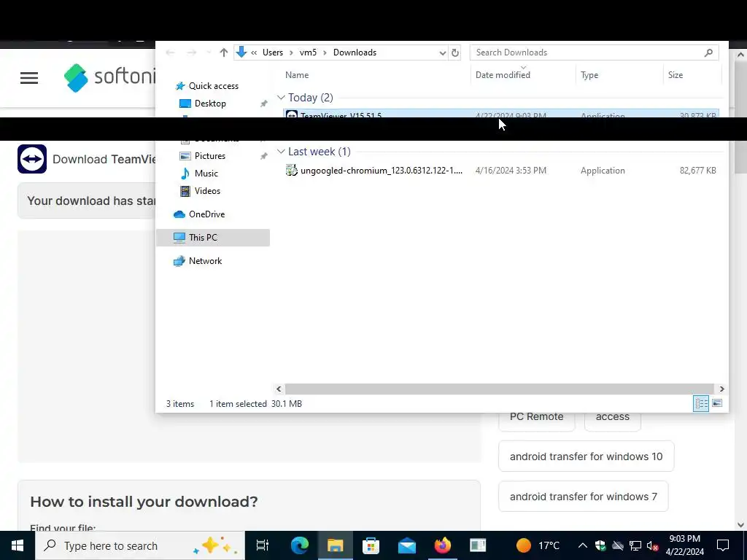Screen dimensions: 747x560
Task: Open Mail app from taskbar
Action: point(407,545)
